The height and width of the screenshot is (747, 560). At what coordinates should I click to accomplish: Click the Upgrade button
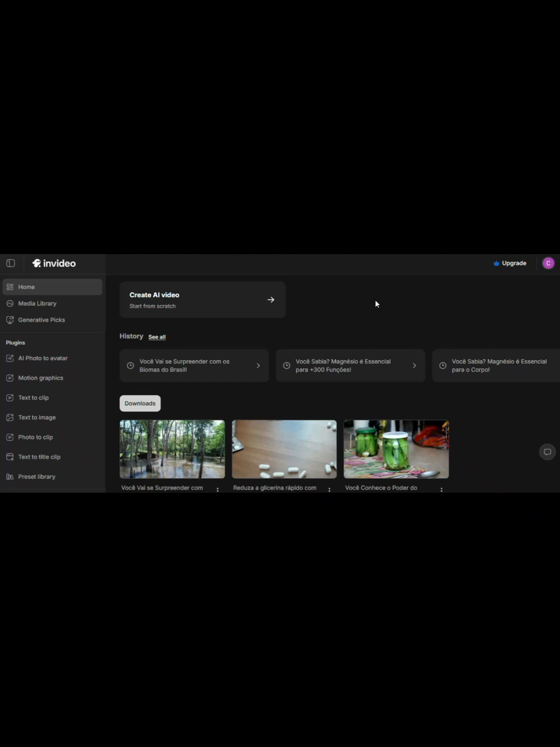(510, 264)
